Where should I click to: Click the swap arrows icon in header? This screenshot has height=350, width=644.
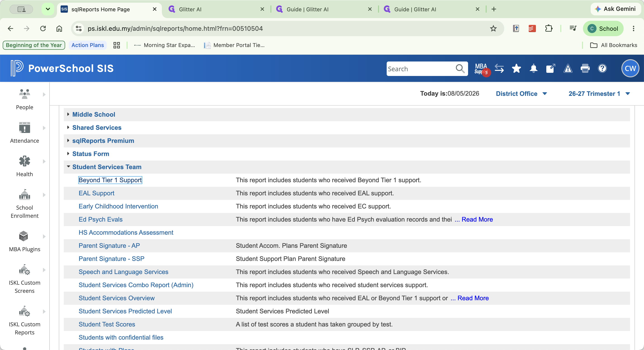click(499, 69)
